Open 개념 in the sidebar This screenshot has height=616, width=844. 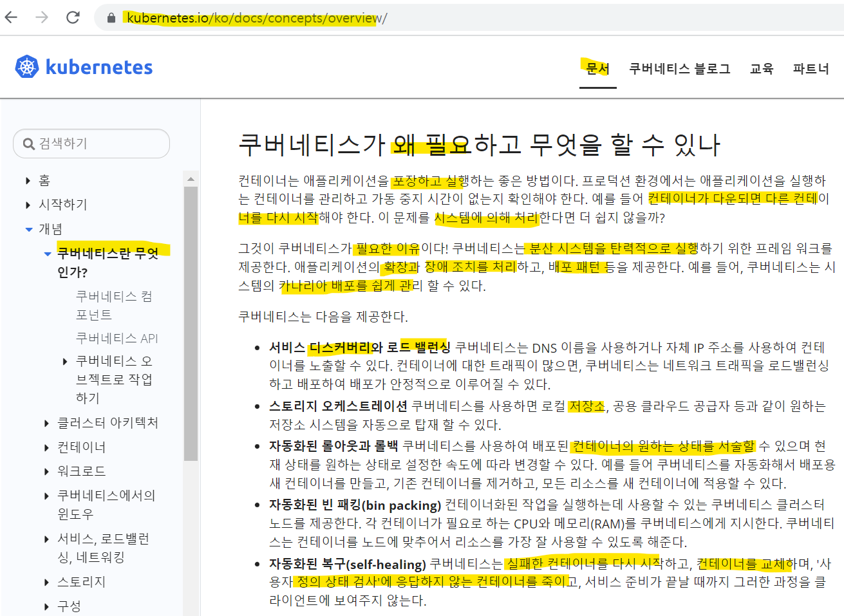coord(51,229)
